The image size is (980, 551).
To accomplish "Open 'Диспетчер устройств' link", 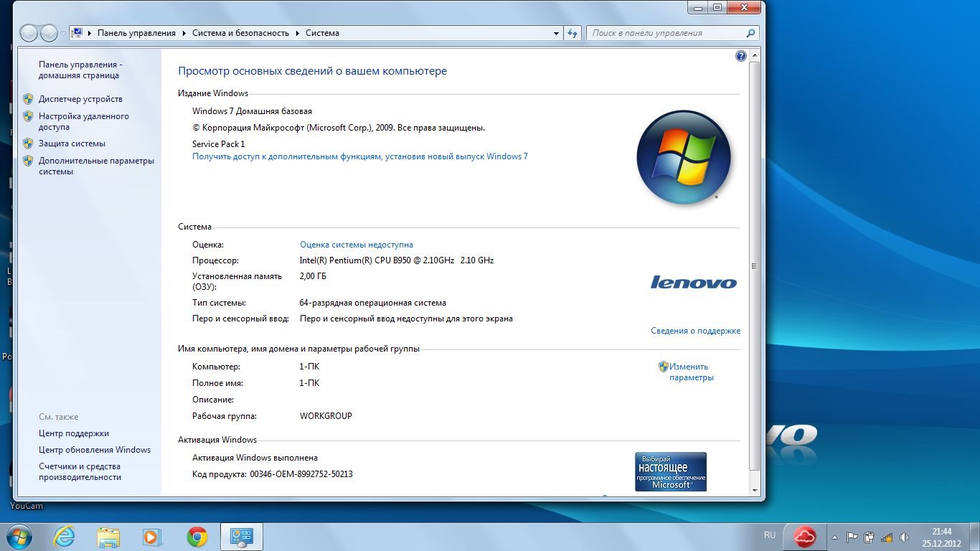I will click(80, 99).
